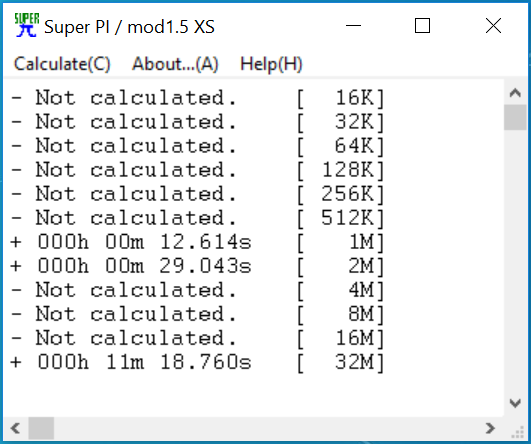Click the horizontal scrollbar left arrow

tap(16, 428)
